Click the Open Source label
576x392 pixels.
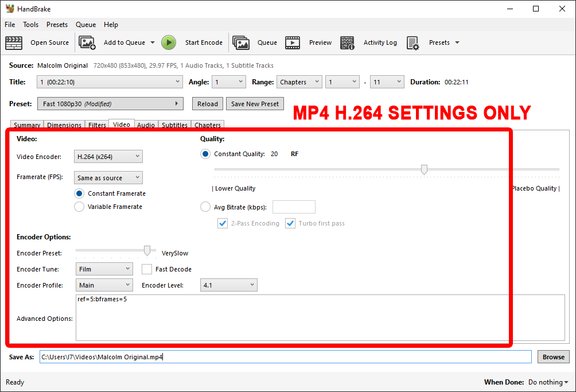point(49,42)
